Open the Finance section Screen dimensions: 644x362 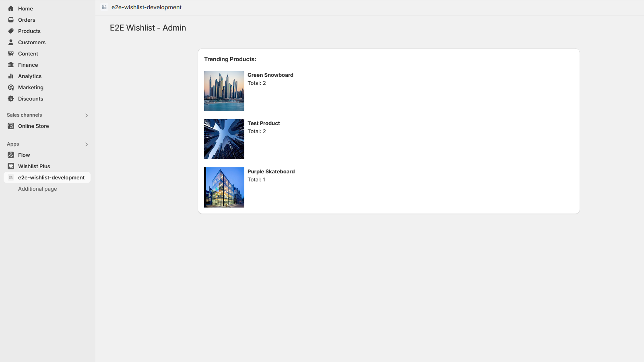pos(47,65)
